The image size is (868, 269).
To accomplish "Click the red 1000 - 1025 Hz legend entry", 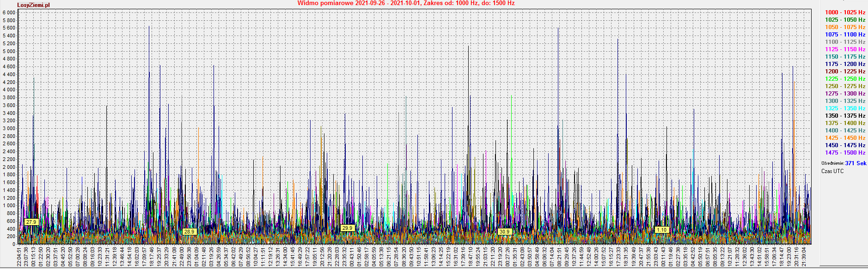I will click(x=845, y=12).
